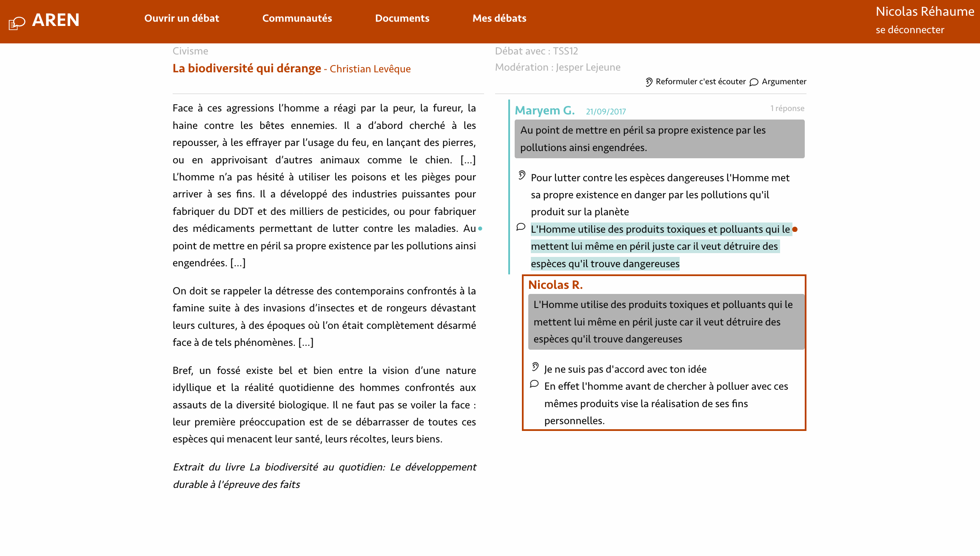Viewport: 980px width, 556px height.
Task: Click the AREN title text
Action: (56, 20)
